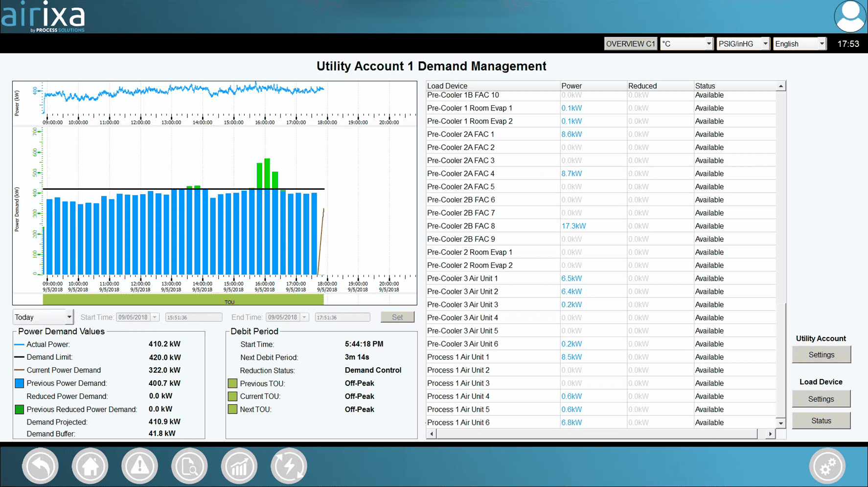This screenshot has width=868, height=487.
Task: Open the trends chart icon
Action: [239, 466]
